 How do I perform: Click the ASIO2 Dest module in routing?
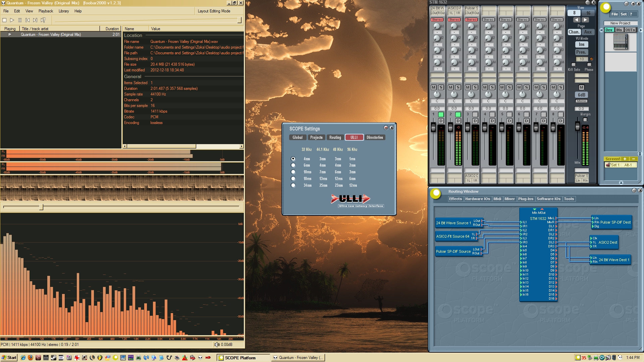605,242
